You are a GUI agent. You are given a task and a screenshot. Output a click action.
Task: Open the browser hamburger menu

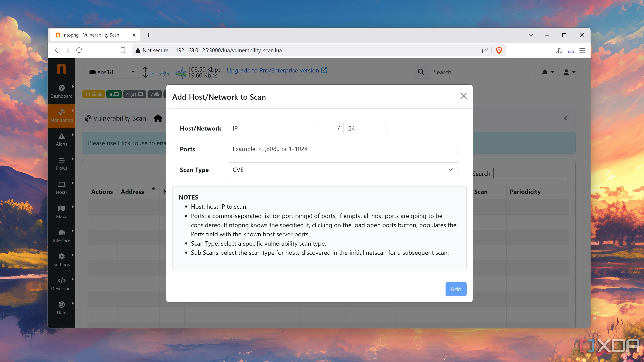tap(582, 50)
